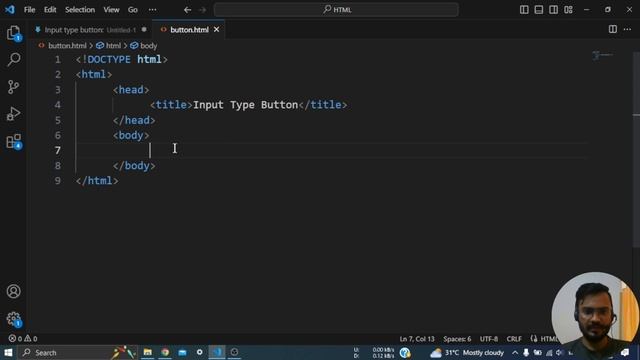
Task: Expand the hidden menus ellipsis in menu bar
Action: point(152,10)
